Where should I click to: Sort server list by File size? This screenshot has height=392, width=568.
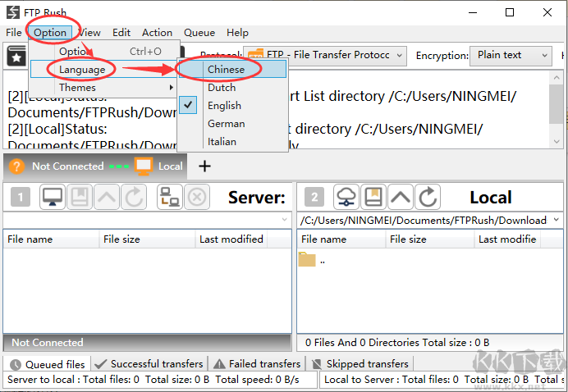point(147,239)
